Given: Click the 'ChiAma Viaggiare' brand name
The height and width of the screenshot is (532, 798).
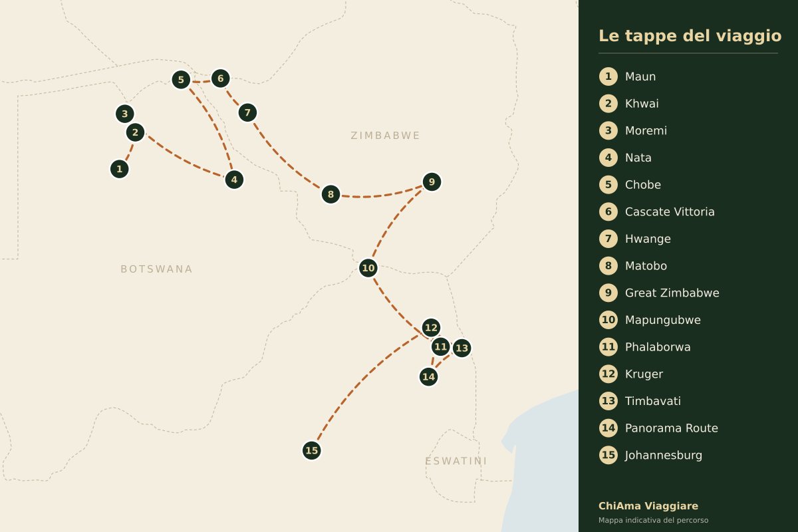Looking at the screenshot, I should pyautogui.click(x=648, y=506).
